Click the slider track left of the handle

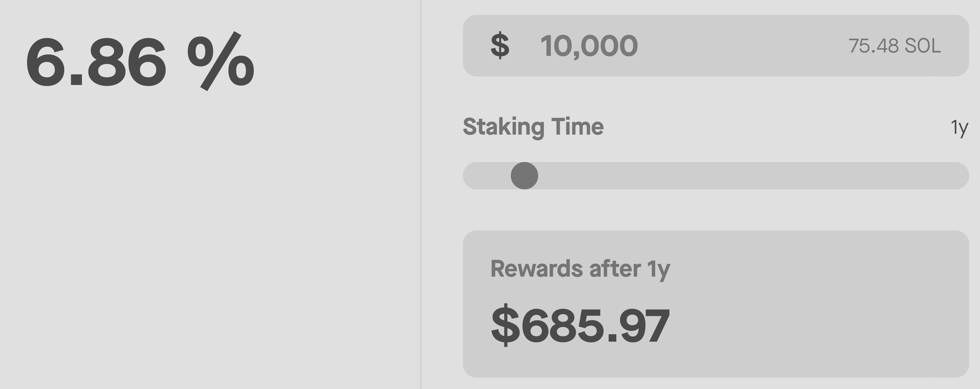pos(487,175)
